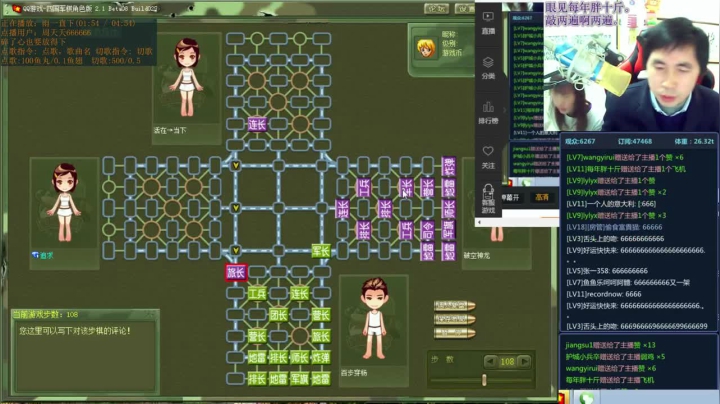Click the 百步穿杨 player avatar
The image size is (720, 404).
pos(375,318)
